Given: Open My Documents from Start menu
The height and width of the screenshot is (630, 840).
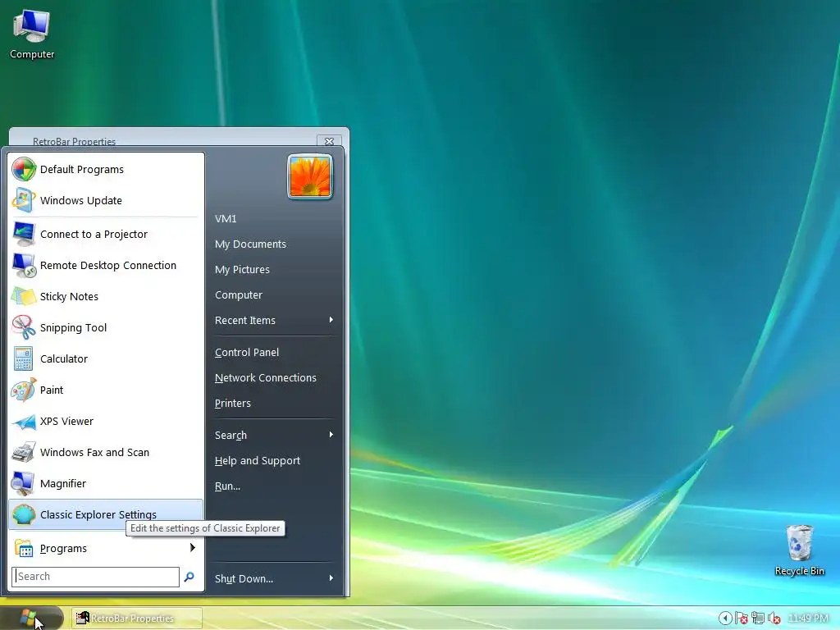Looking at the screenshot, I should [250, 244].
